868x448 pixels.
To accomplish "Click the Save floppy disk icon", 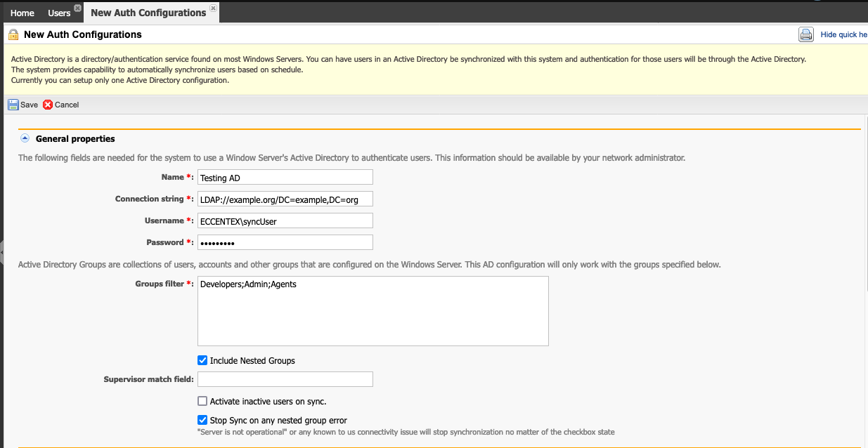I will click(13, 105).
